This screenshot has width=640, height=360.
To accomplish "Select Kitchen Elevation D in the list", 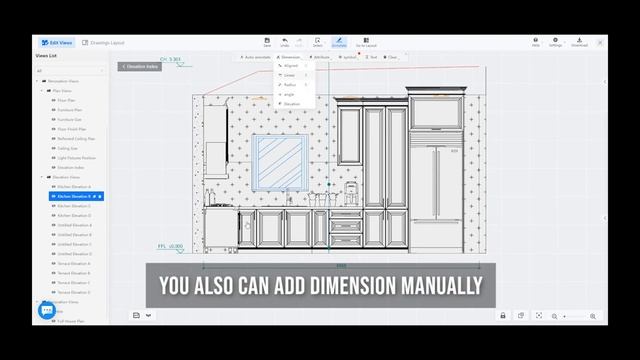I will 74,216.
